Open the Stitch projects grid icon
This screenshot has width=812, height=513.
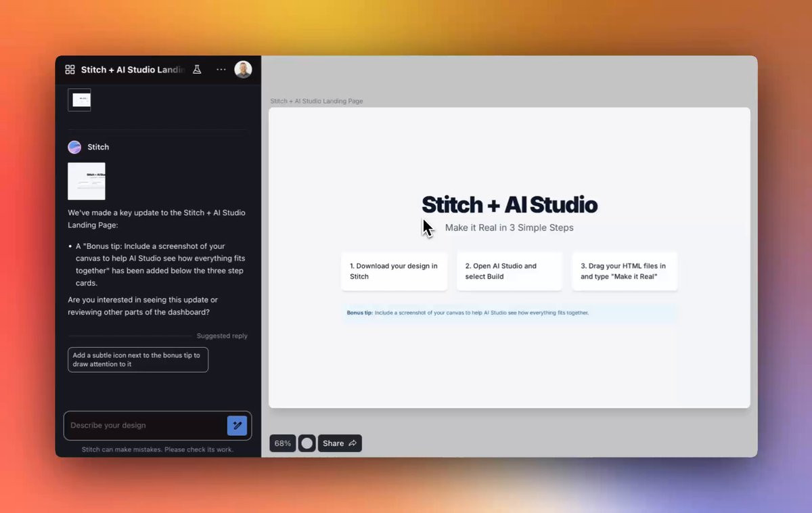70,70
